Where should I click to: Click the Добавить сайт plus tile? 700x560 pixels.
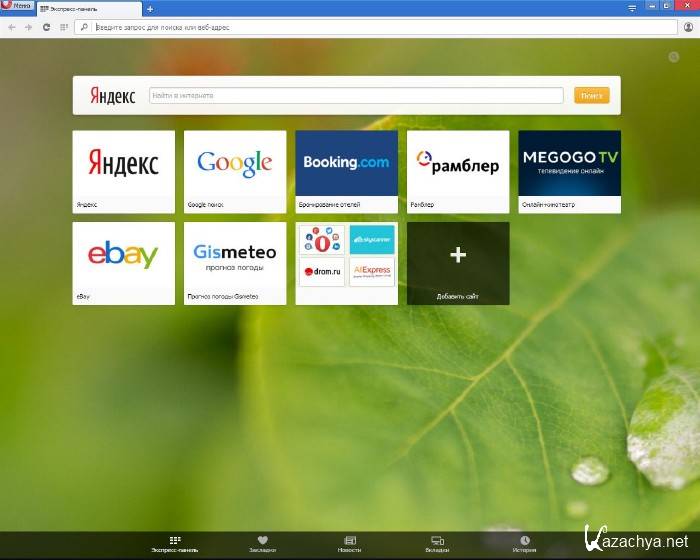458,258
